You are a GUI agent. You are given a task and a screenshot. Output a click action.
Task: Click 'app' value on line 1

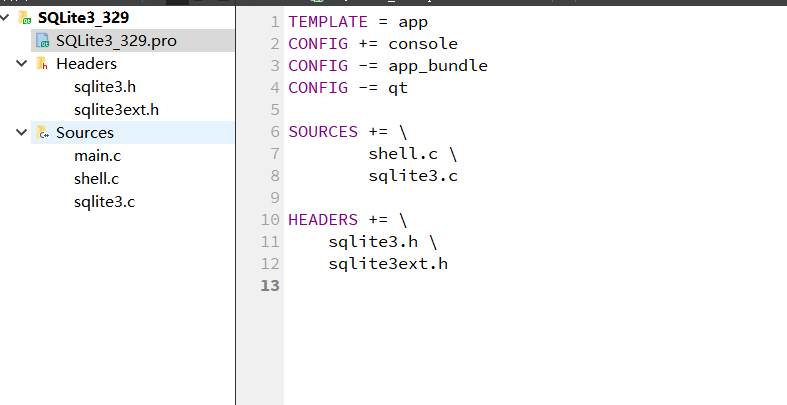point(413,22)
